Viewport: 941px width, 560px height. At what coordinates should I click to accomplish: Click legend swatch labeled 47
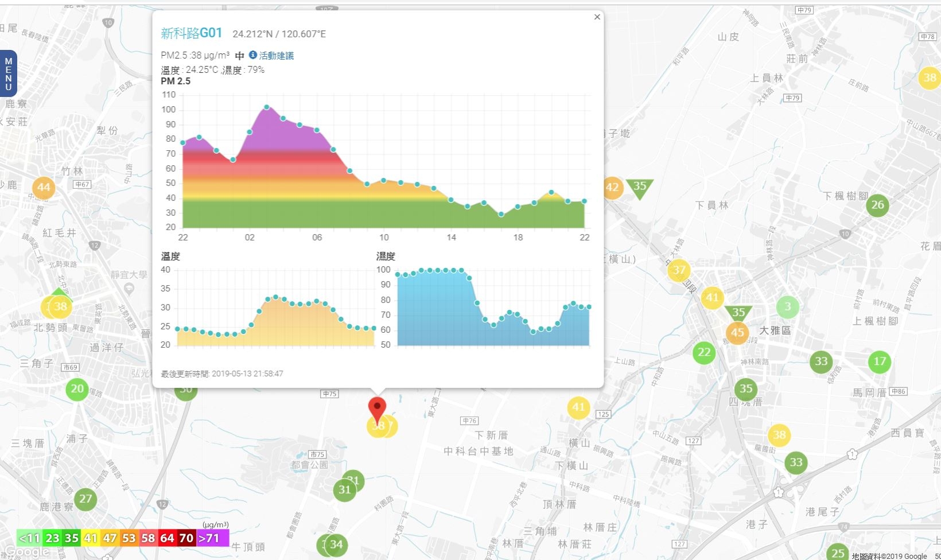coord(110,538)
